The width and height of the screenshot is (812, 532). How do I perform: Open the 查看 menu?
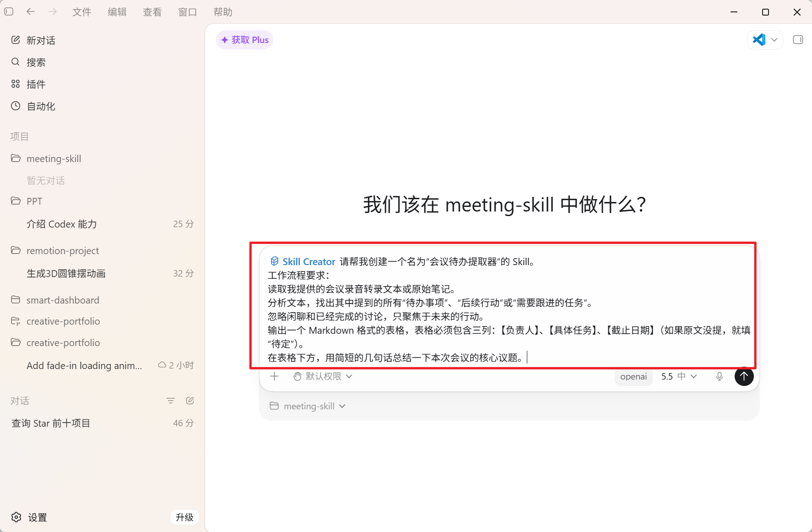[152, 12]
